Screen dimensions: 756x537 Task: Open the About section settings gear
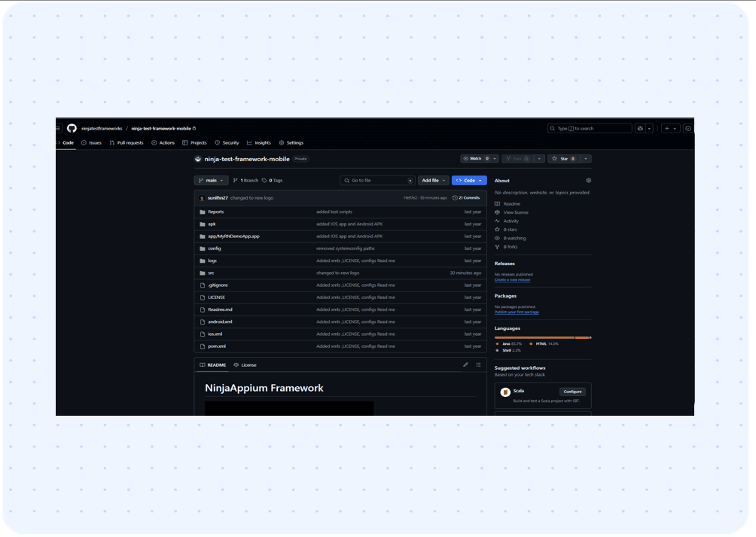(x=589, y=180)
